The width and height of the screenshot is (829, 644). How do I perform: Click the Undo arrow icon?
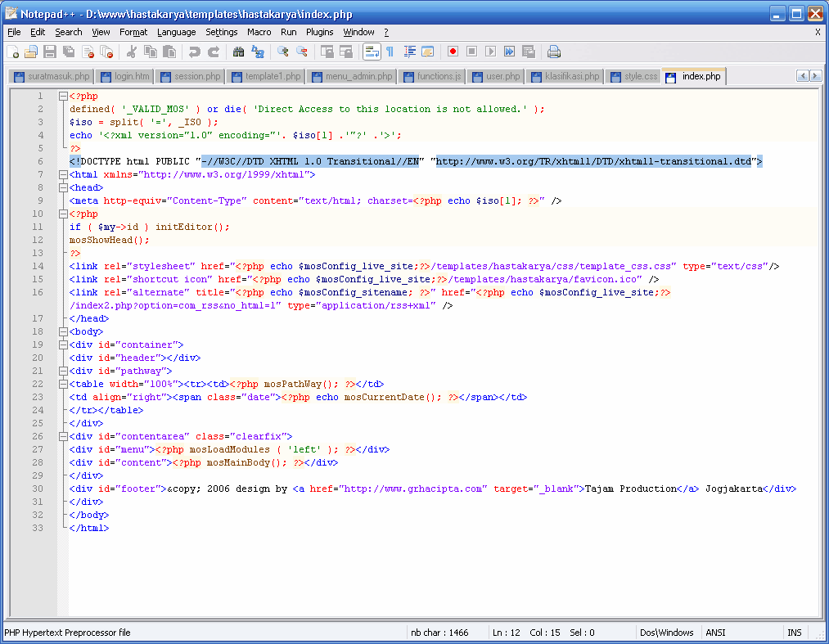click(x=194, y=52)
